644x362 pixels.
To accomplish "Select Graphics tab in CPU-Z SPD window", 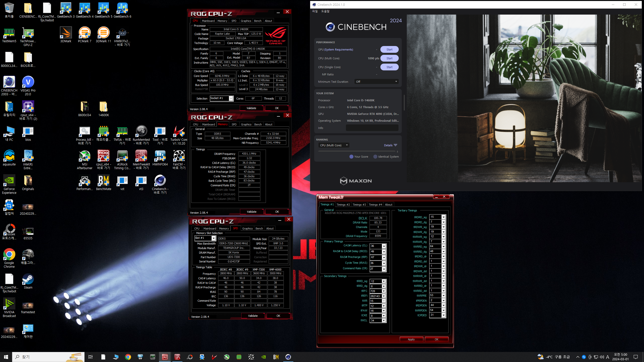I will point(247,229).
